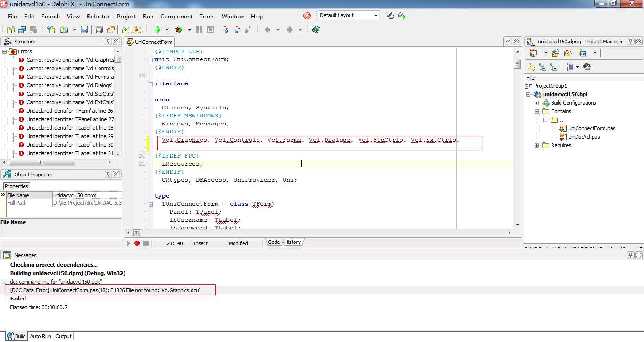Select error Undeclared identifier 'TForm' at line 26
The image size is (644, 342).
click(x=70, y=111)
